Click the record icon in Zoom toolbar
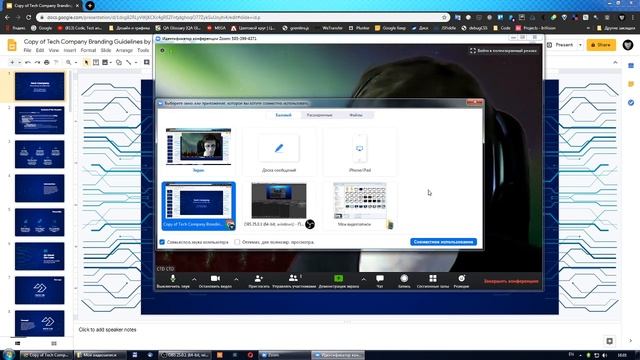640x360 pixels. pos(404,278)
